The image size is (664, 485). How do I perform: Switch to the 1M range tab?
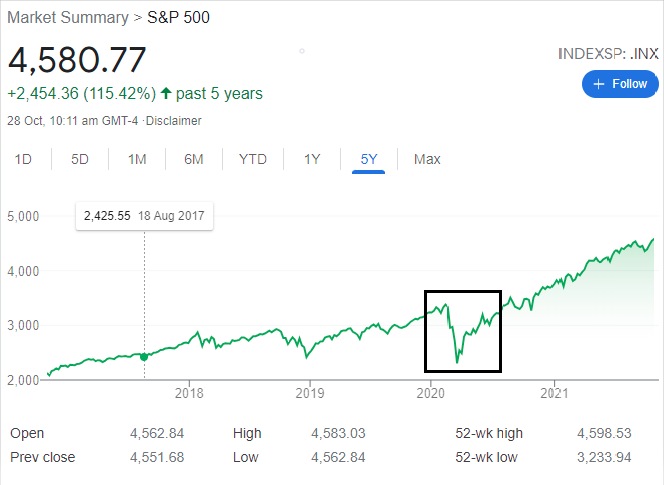137,159
